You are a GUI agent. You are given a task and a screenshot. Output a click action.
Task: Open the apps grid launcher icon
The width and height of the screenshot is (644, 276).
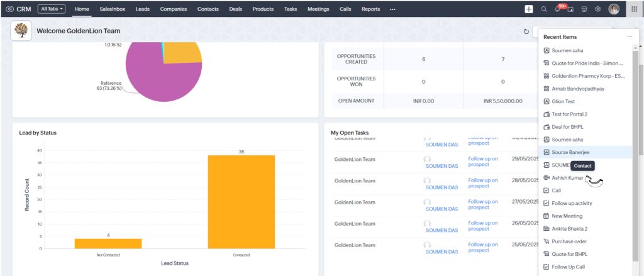(x=633, y=9)
